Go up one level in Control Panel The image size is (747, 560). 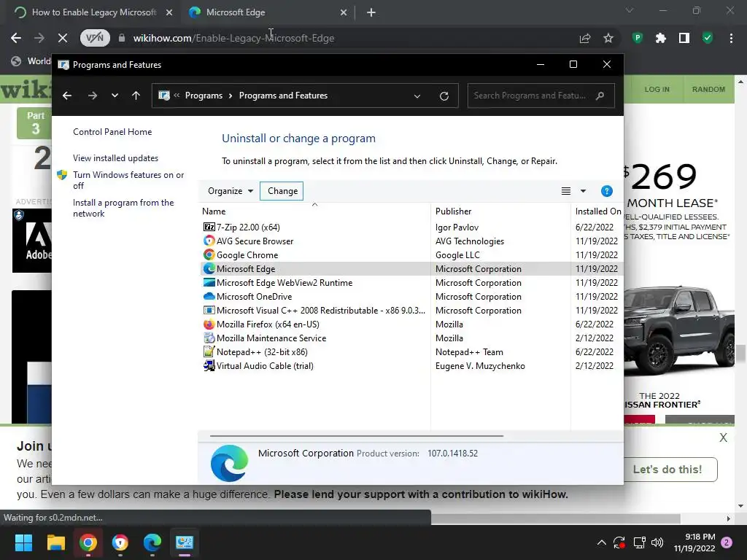[x=136, y=96]
